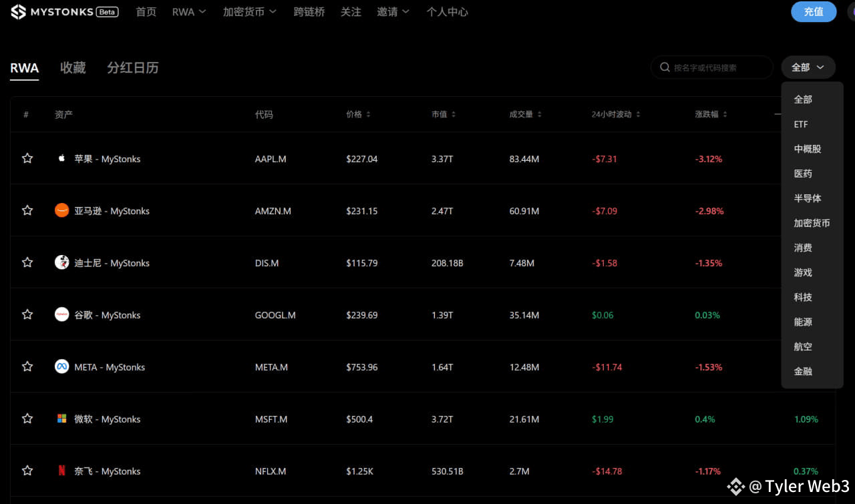
Task: Open 关注 in top navigation
Action: coord(351,12)
